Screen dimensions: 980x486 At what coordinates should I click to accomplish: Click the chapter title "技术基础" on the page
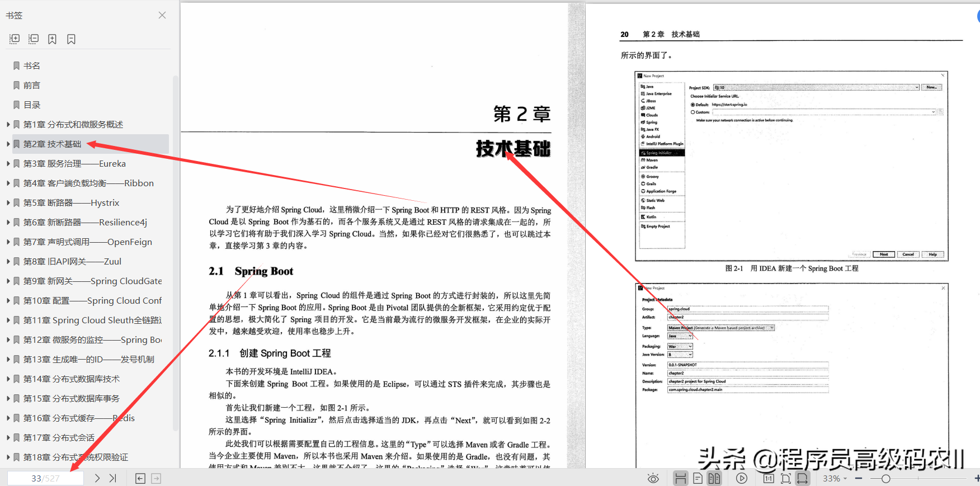click(x=513, y=149)
